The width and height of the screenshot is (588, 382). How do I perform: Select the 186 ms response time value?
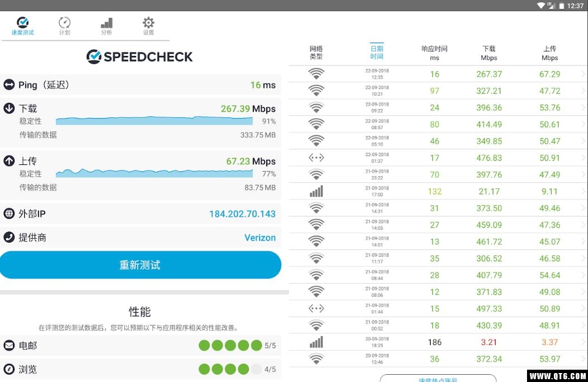[435, 342]
